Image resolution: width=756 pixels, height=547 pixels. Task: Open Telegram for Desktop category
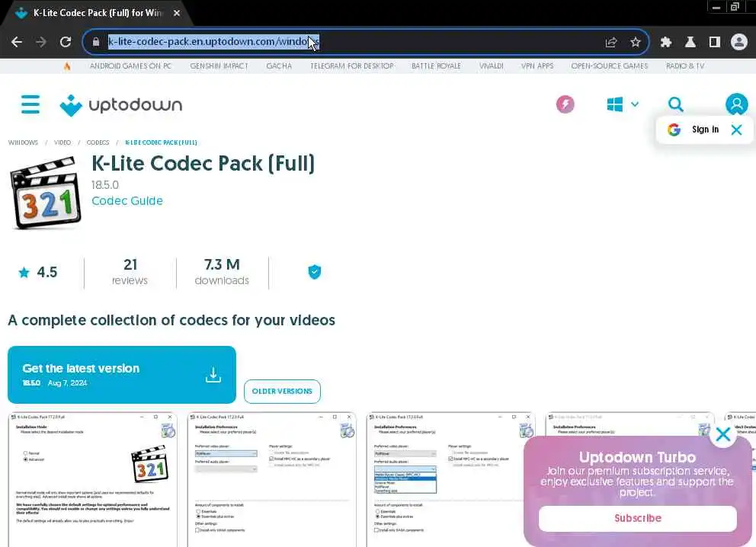pyautogui.click(x=352, y=66)
